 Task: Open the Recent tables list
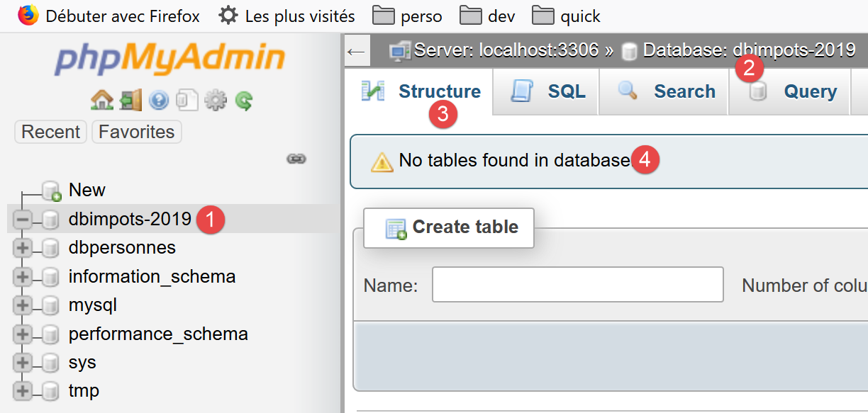coord(50,132)
